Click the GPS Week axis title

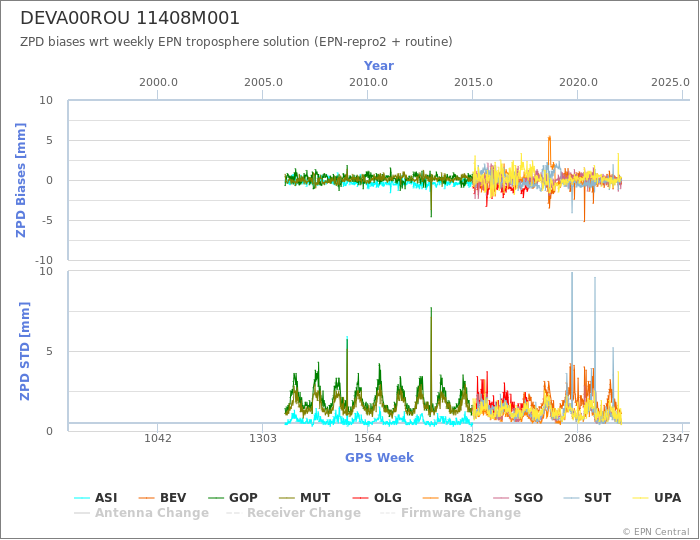click(x=379, y=458)
